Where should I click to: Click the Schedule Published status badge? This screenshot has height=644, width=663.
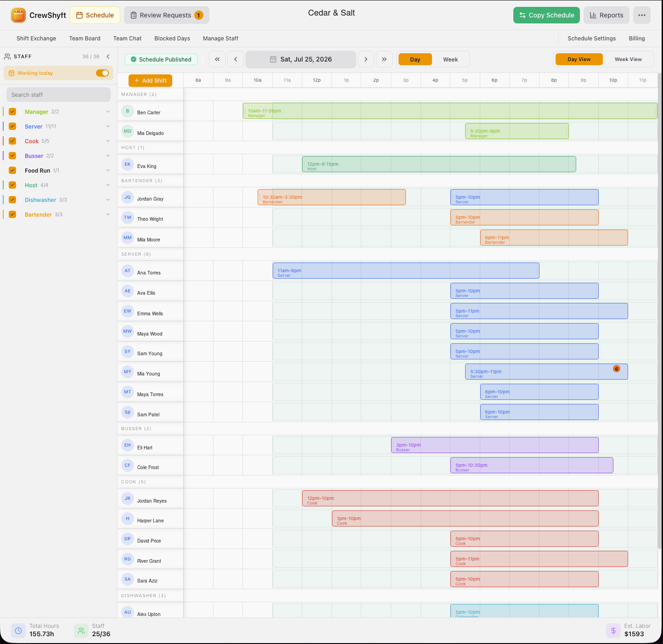[161, 59]
